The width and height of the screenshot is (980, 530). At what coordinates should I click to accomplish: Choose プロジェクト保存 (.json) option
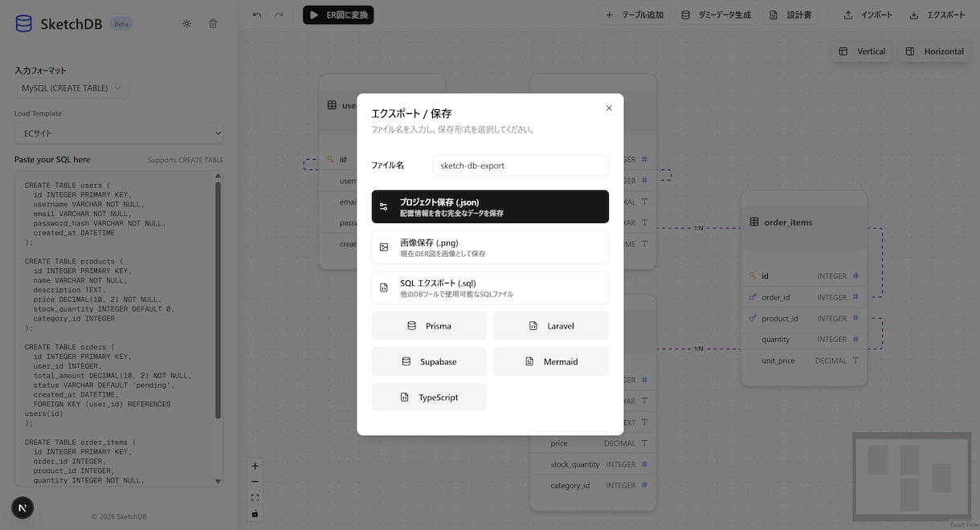(x=490, y=206)
